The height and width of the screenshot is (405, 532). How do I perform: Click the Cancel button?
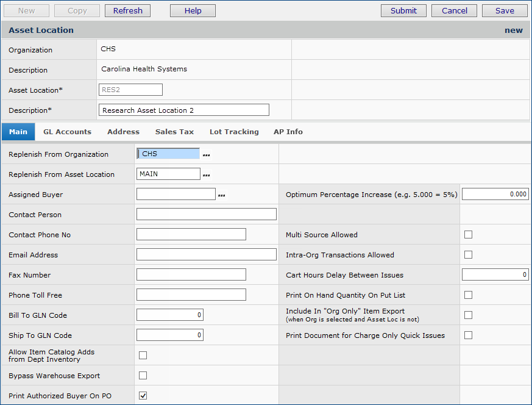[x=454, y=10]
